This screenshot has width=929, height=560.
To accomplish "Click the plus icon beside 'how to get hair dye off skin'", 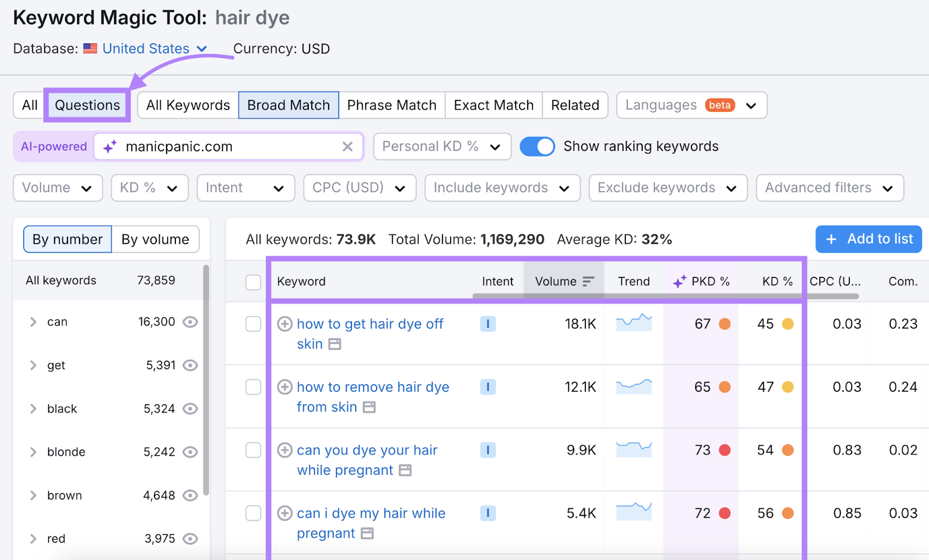I will (x=285, y=324).
